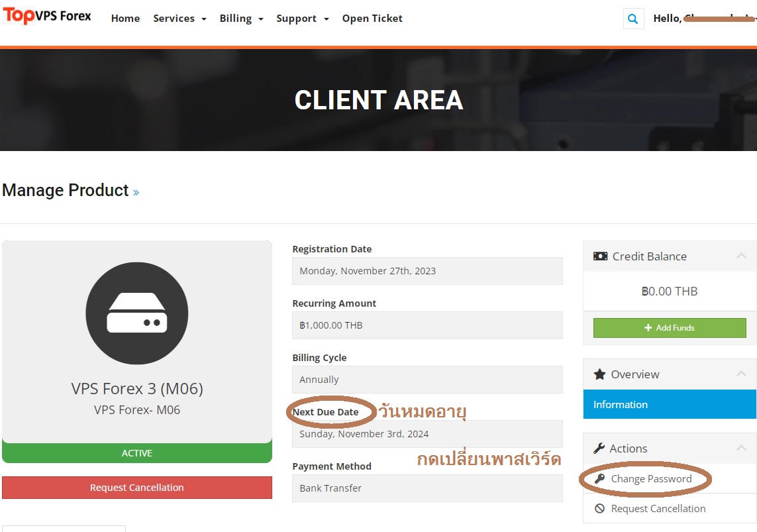Click the Payment Method label
The width and height of the screenshot is (757, 532).
[x=332, y=466]
